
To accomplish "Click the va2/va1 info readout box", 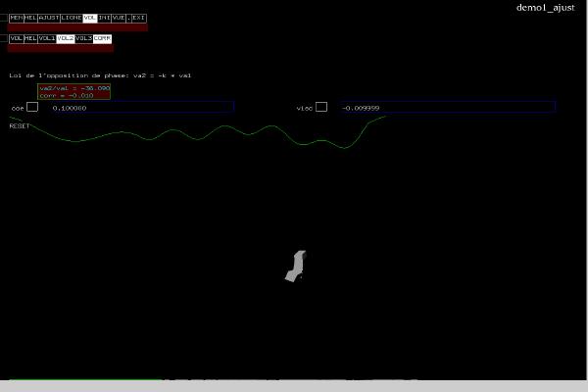I will 74,91.
